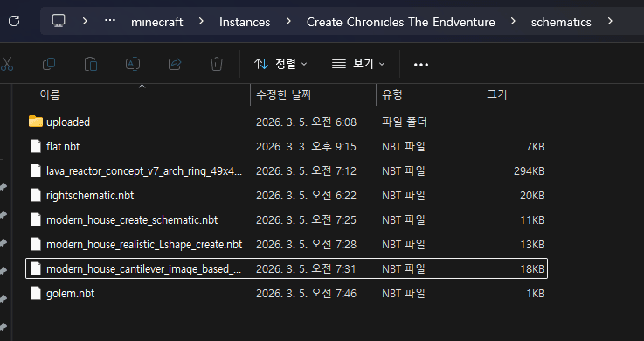Expand the chevron after minecraft

point(201,21)
